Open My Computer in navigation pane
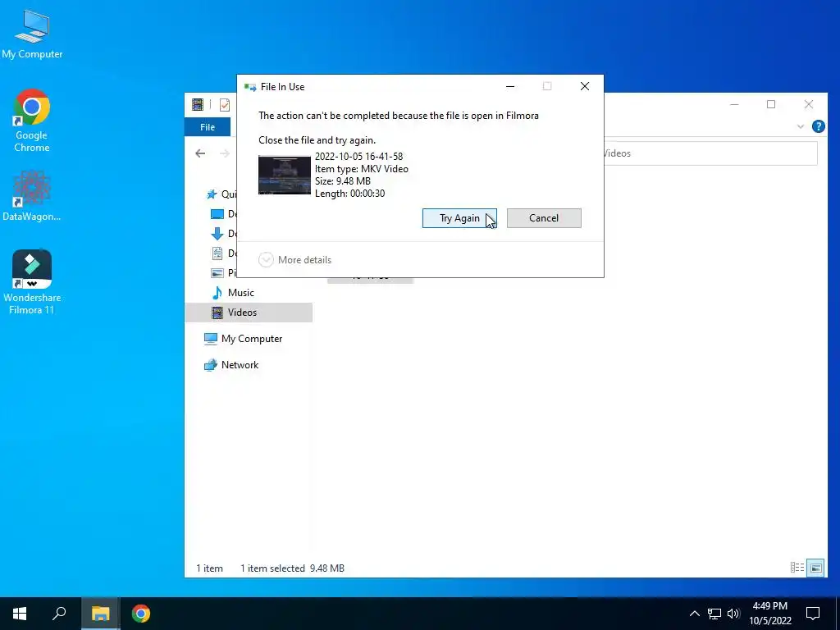 coord(243,339)
